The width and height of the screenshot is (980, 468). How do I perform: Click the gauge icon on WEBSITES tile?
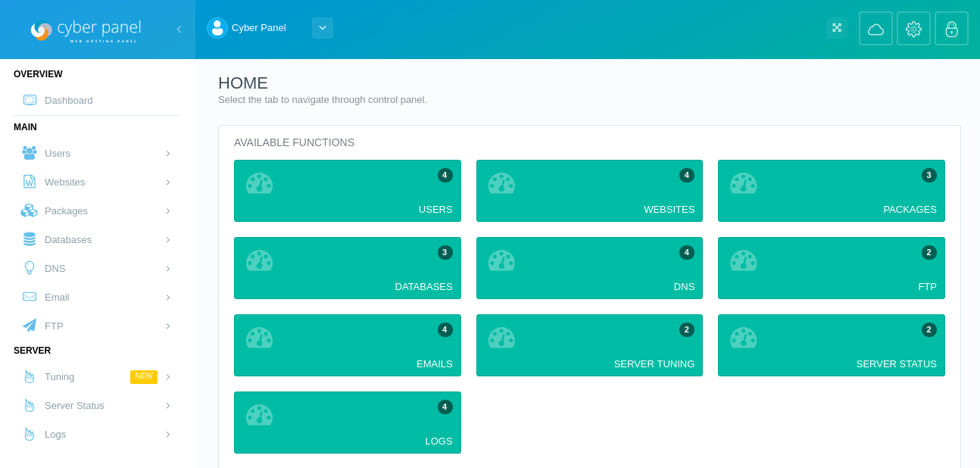pos(501,183)
